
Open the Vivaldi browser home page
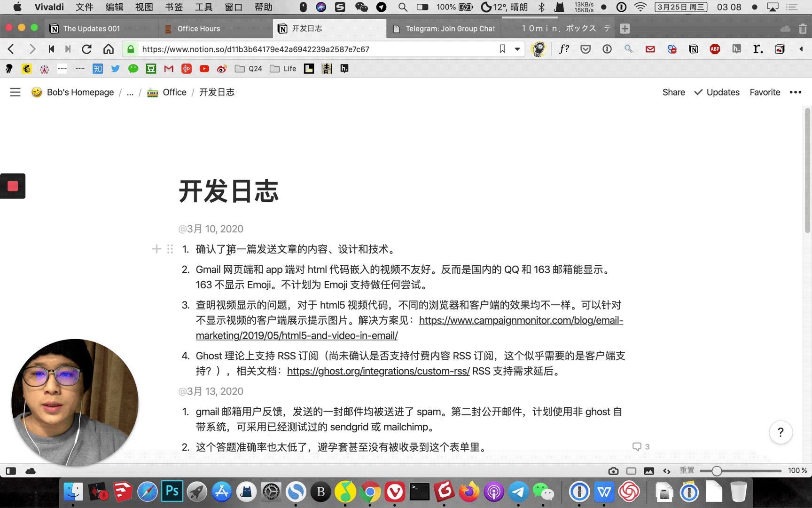pyautogui.click(x=108, y=49)
